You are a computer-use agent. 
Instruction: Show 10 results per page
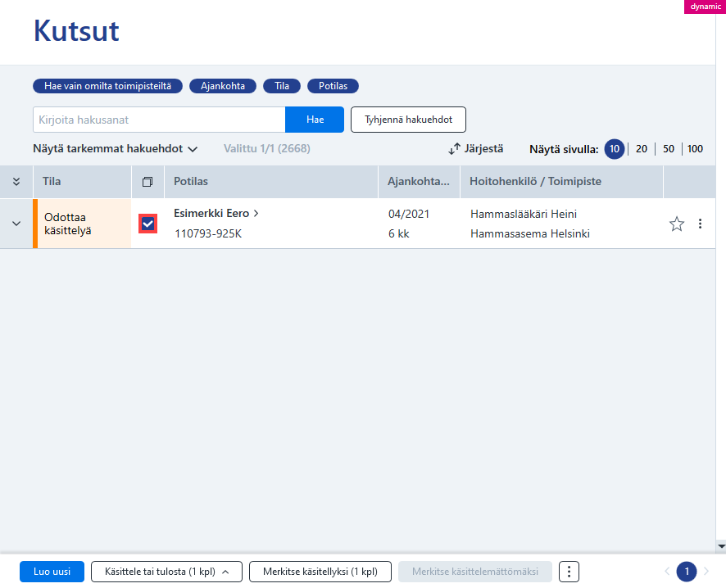[x=615, y=149]
